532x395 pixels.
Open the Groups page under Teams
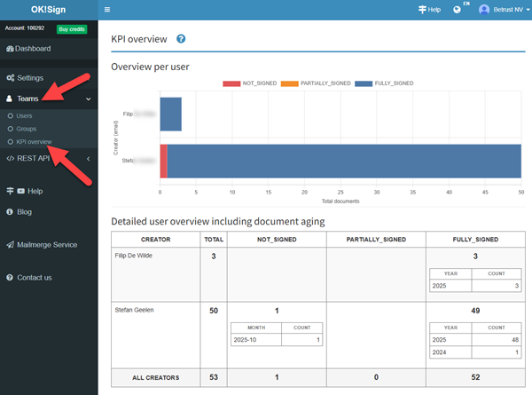tap(26, 129)
